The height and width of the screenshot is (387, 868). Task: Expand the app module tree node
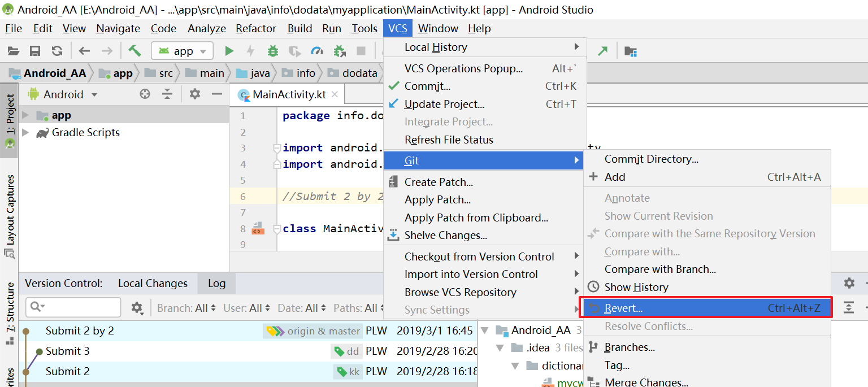25,115
